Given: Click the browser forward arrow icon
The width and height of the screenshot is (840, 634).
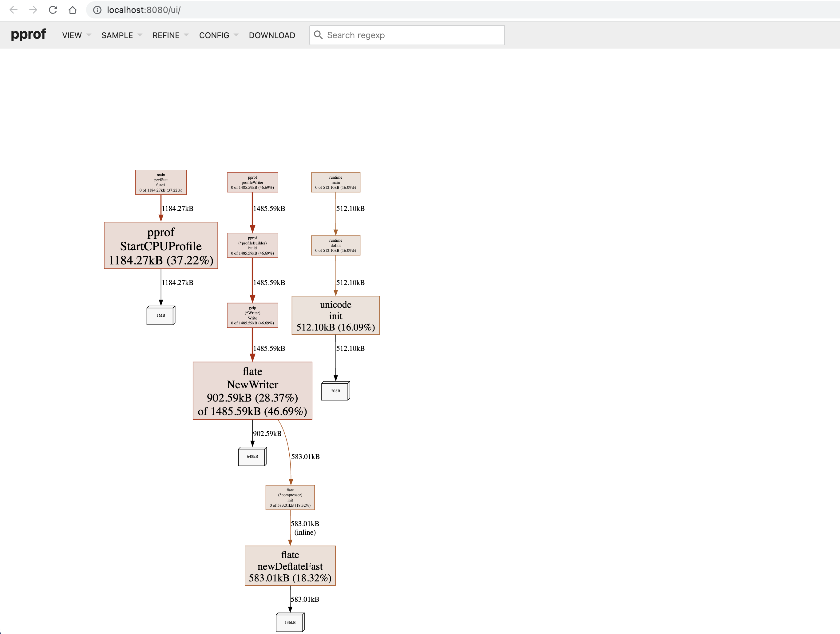Looking at the screenshot, I should tap(34, 10).
